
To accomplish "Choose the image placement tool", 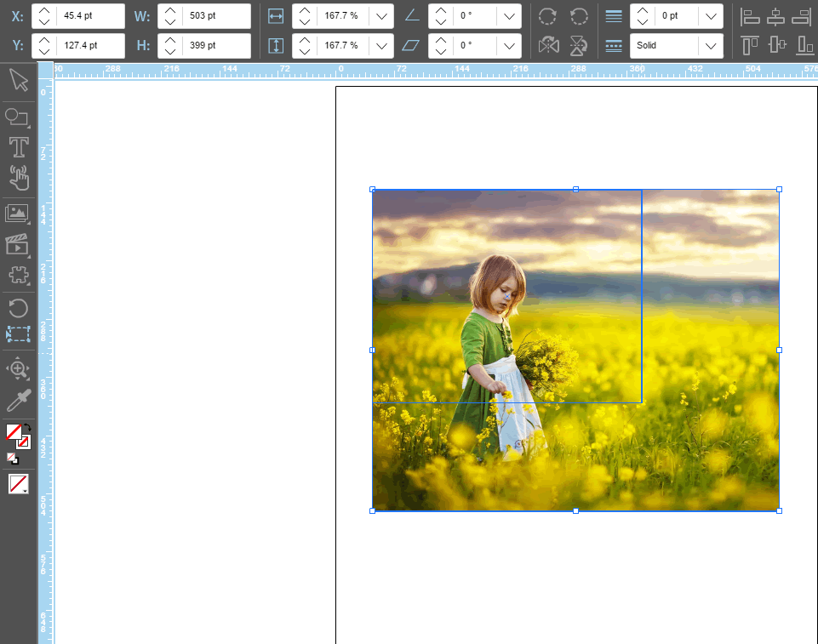I will pyautogui.click(x=17, y=214).
